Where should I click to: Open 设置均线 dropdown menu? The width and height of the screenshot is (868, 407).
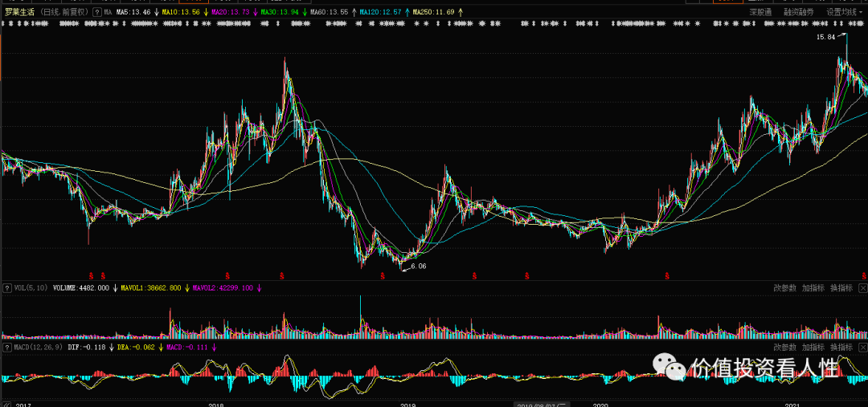coord(845,11)
